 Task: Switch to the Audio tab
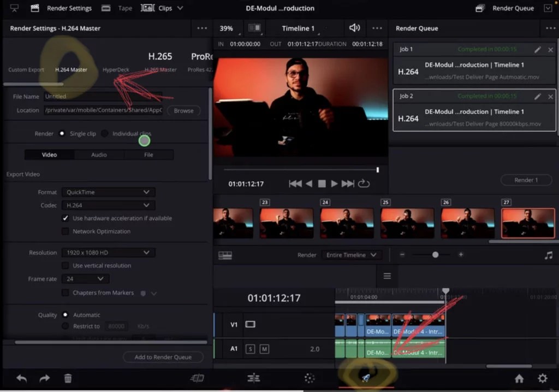[99, 155]
